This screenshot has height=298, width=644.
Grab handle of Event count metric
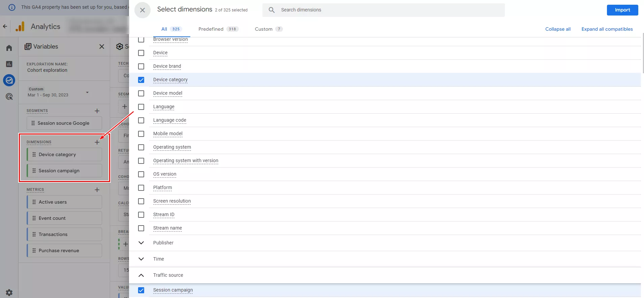pos(34,218)
